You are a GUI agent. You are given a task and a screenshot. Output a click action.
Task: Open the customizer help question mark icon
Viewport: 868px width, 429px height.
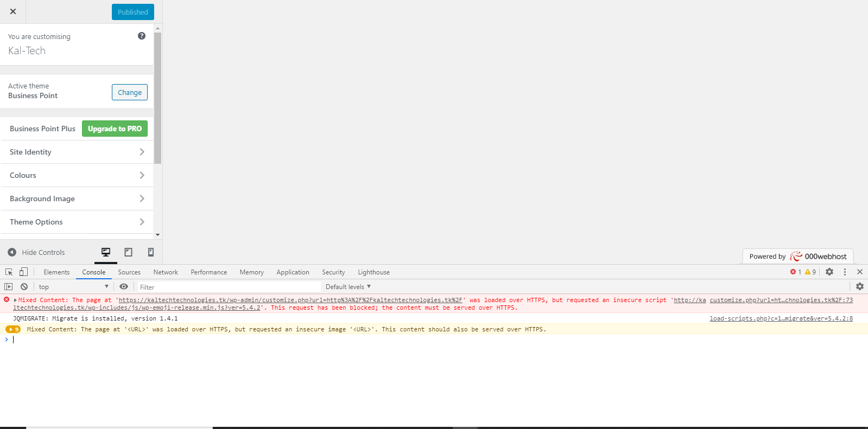[142, 36]
